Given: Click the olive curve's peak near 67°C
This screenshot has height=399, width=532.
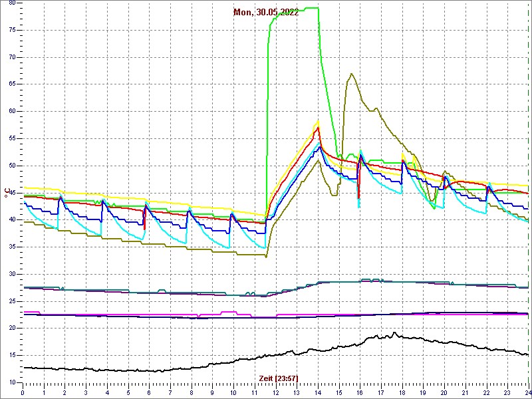Looking at the screenshot, I should coord(351,74).
